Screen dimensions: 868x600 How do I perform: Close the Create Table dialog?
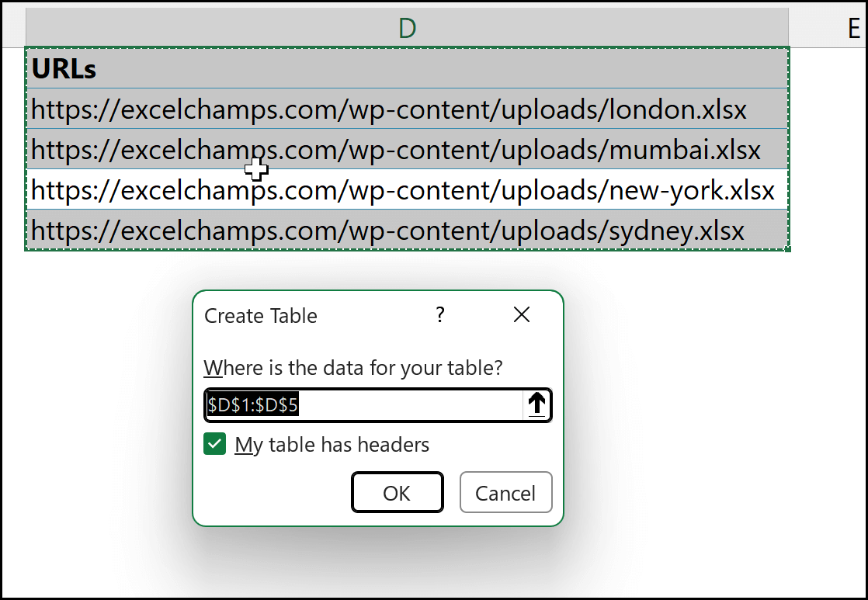(522, 314)
